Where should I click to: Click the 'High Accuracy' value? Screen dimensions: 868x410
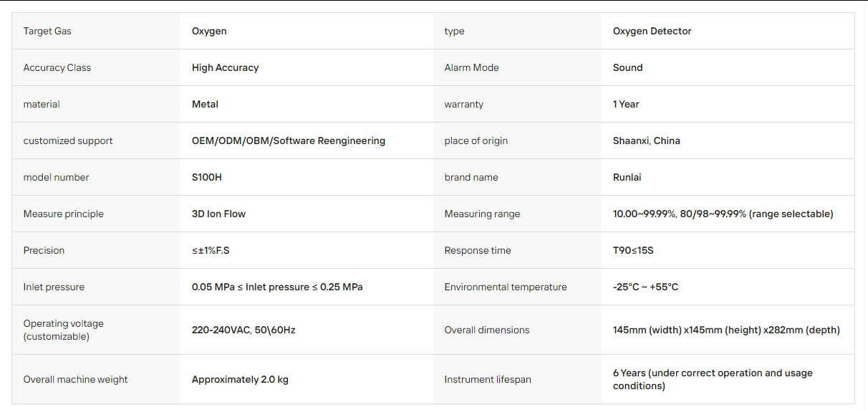[225, 67]
